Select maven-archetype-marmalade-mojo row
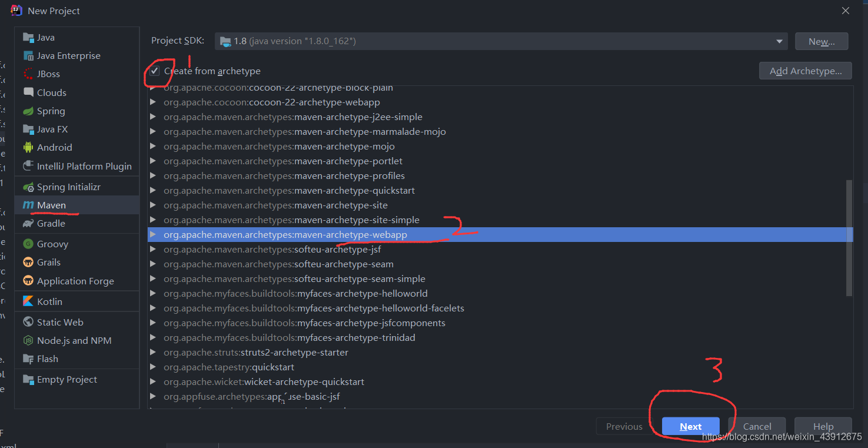The image size is (868, 448). 500,131
